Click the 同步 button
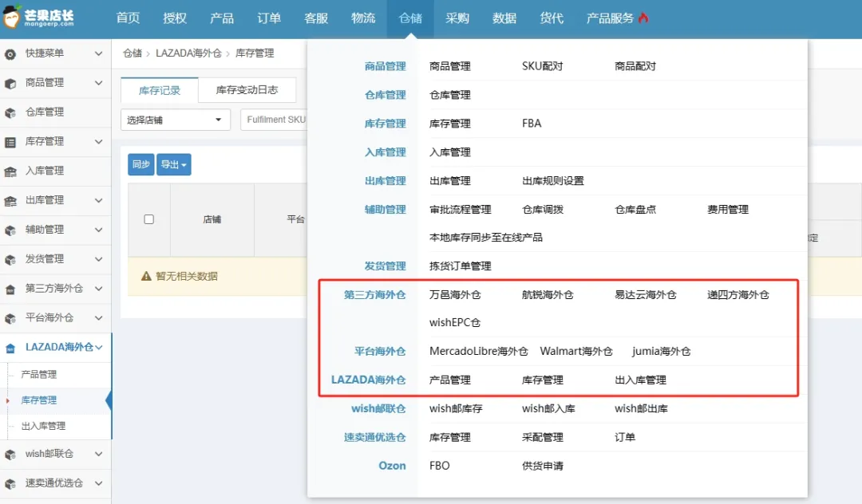The height and width of the screenshot is (504, 862). (140, 165)
